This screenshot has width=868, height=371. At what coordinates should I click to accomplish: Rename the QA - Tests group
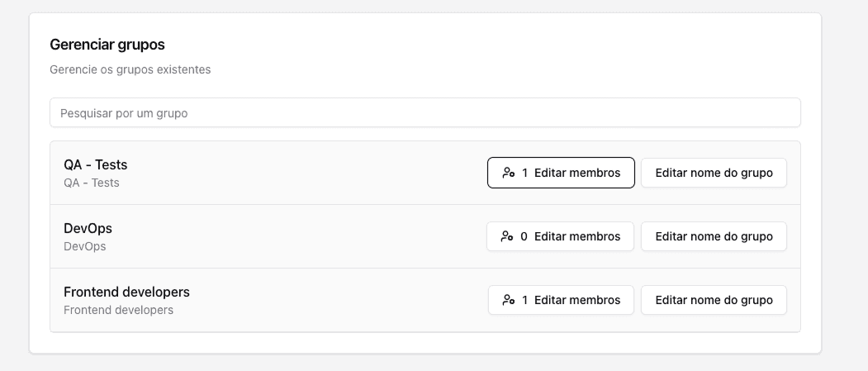(714, 174)
